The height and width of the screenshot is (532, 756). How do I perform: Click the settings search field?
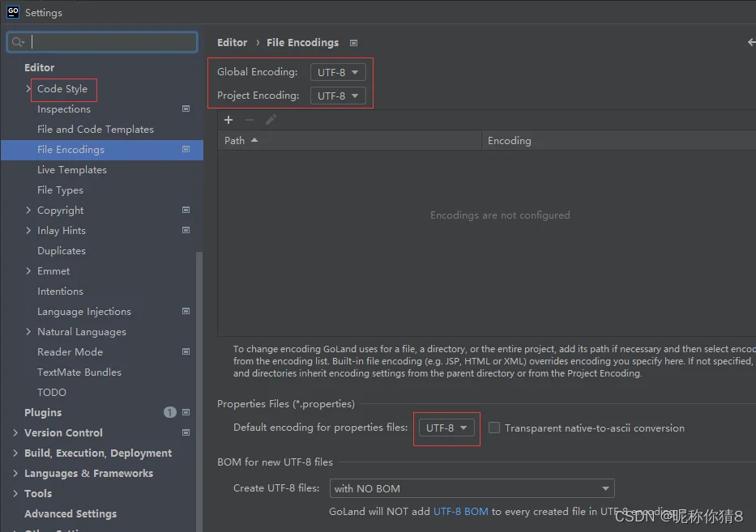coord(102,42)
